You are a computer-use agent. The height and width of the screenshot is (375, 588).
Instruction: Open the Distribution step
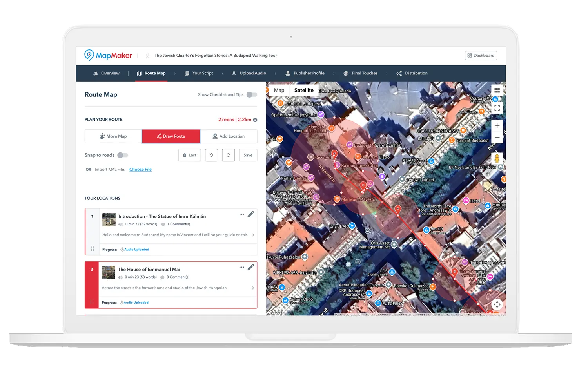412,73
